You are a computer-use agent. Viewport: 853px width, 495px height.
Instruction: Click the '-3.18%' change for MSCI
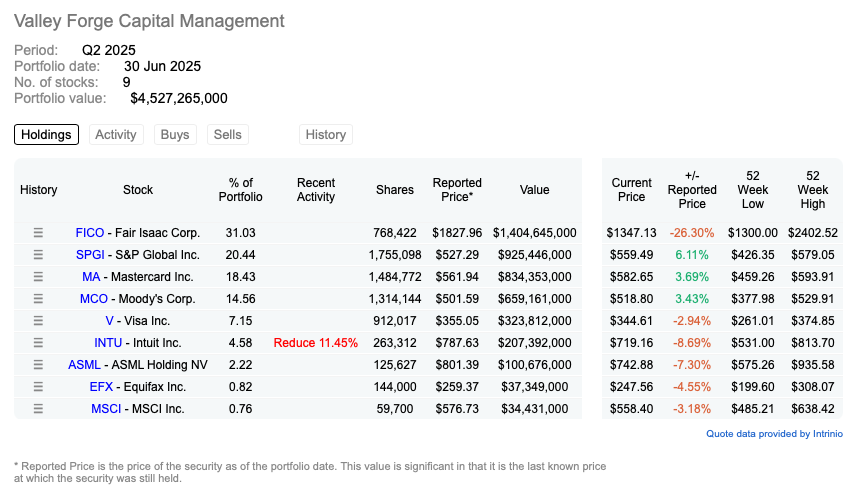pos(691,409)
